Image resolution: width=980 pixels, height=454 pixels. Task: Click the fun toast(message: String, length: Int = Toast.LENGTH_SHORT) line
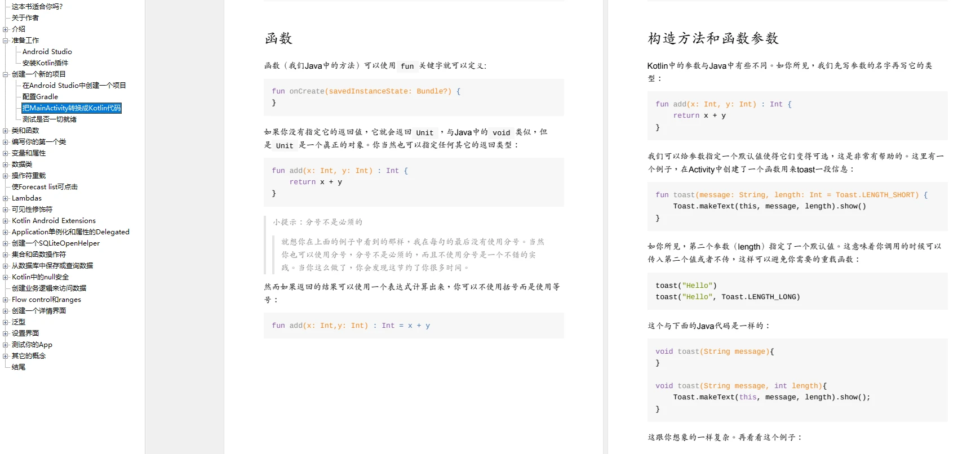pyautogui.click(x=792, y=195)
